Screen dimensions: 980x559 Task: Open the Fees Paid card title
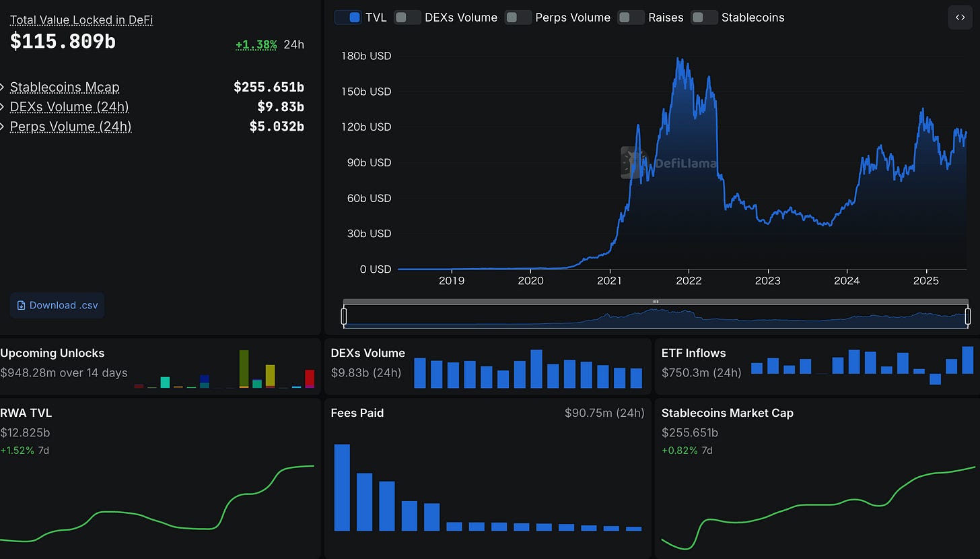[x=357, y=413]
